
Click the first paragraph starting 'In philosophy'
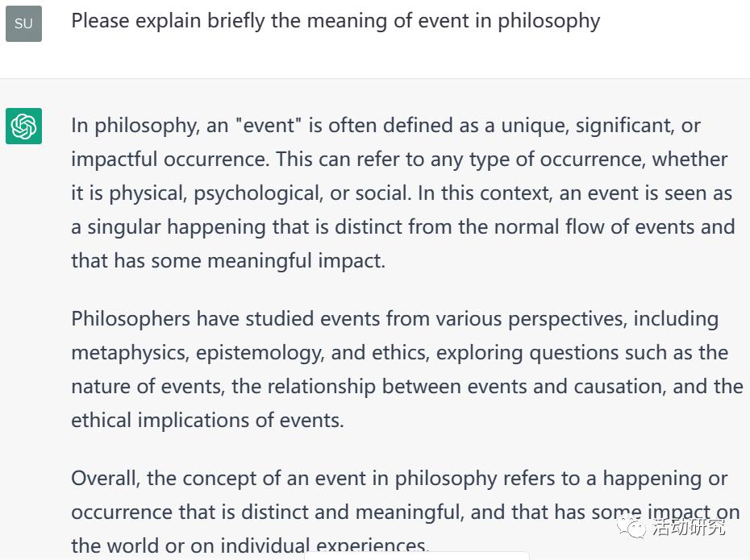tap(402, 193)
